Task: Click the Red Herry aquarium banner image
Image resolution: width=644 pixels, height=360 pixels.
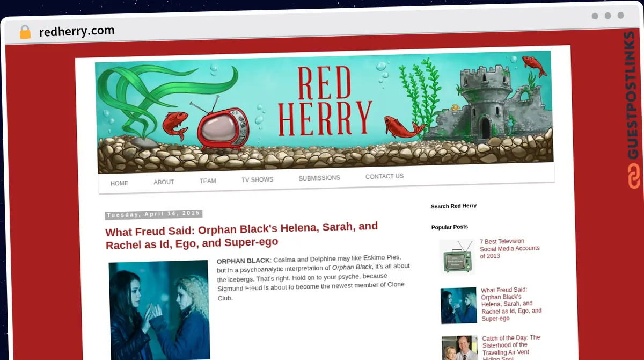Action: 324,112
